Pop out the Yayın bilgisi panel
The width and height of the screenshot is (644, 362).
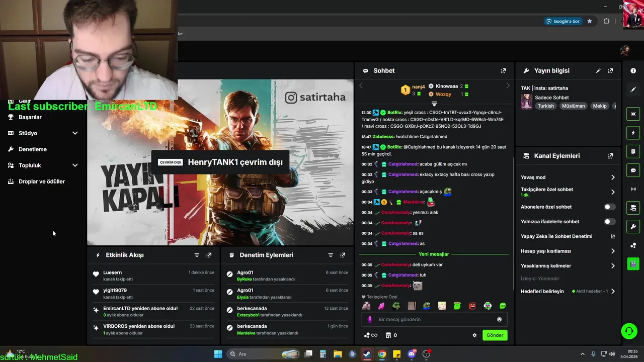[x=610, y=71]
